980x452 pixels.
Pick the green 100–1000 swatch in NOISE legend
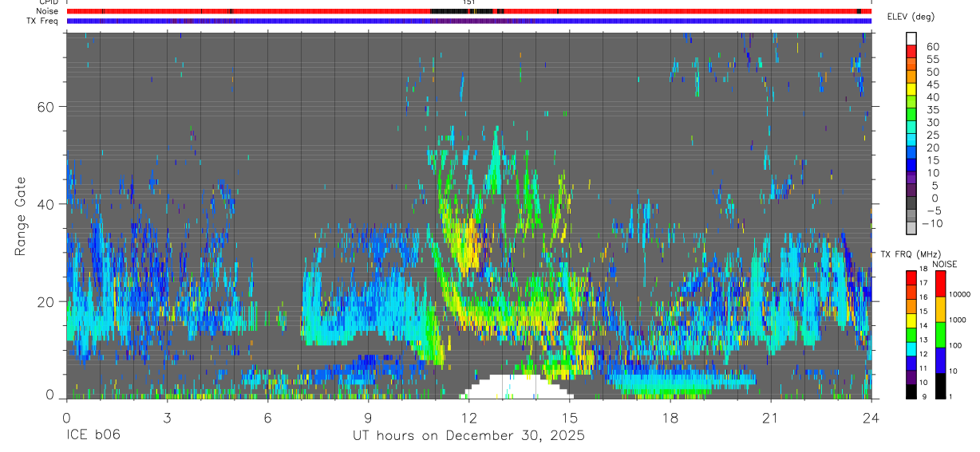pyautogui.click(x=939, y=335)
